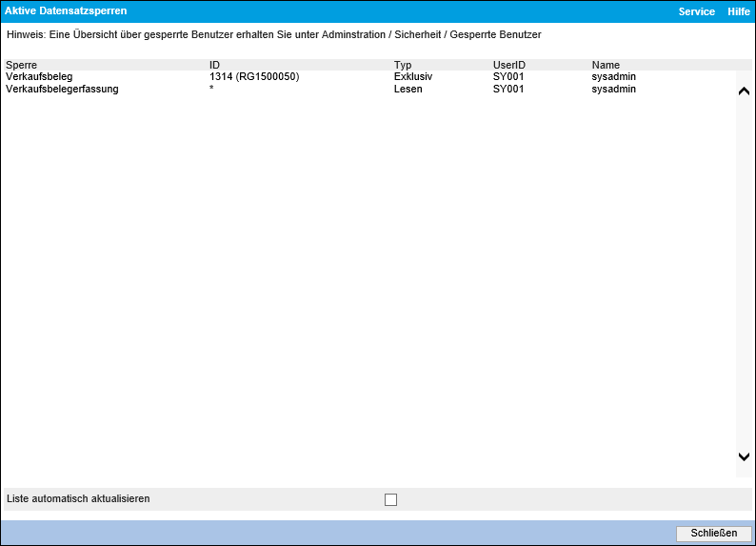
Task: Click the Sperre column header
Action: click(x=21, y=65)
